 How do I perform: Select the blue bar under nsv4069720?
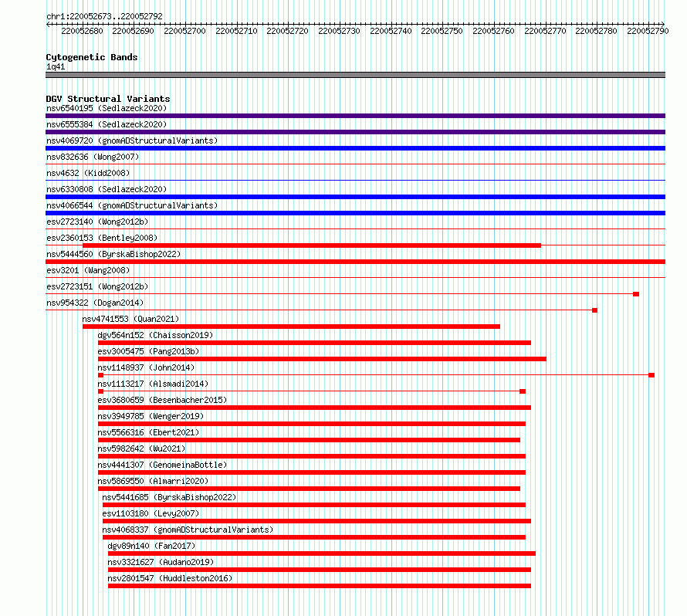click(x=355, y=148)
